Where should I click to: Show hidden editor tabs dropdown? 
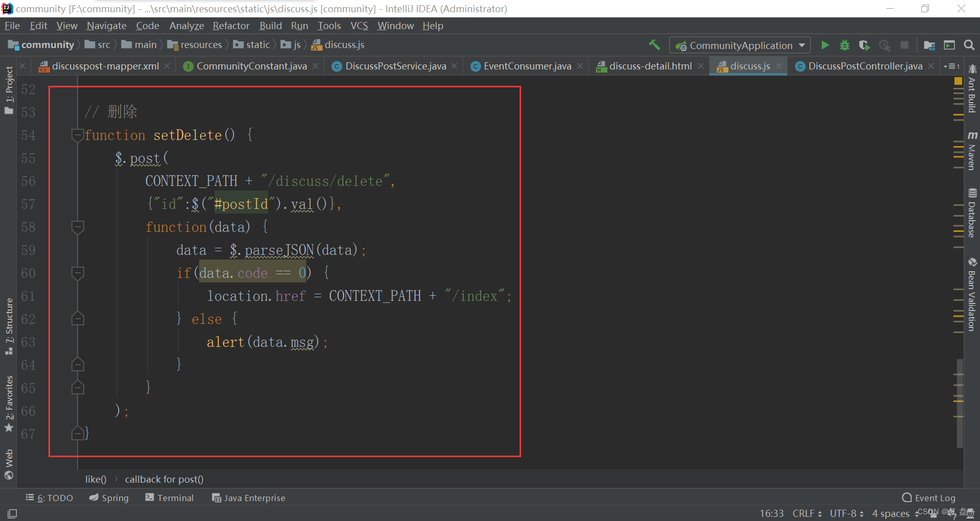951,66
